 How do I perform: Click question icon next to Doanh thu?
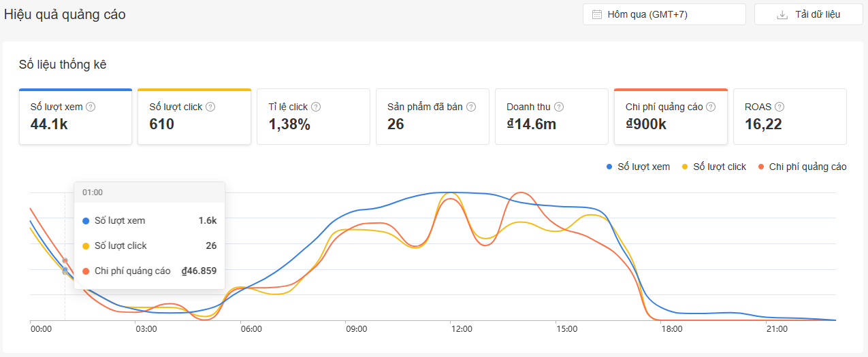click(559, 107)
